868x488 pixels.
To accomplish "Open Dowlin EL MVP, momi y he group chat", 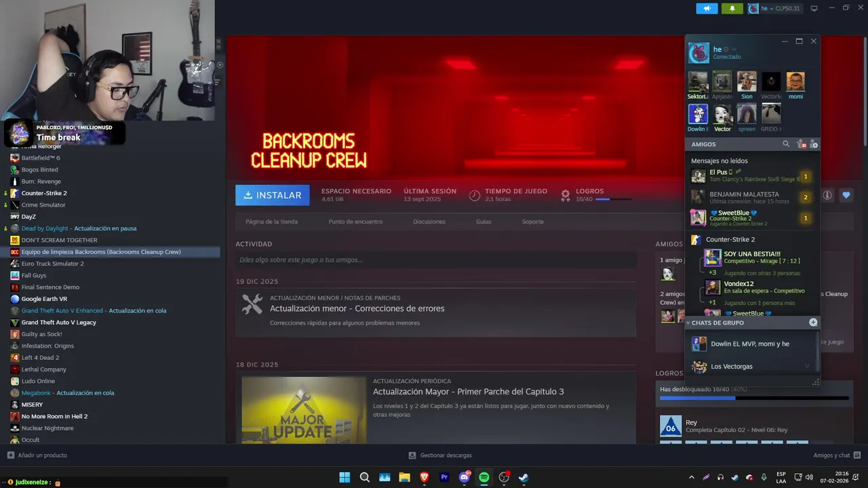I will tap(751, 344).
